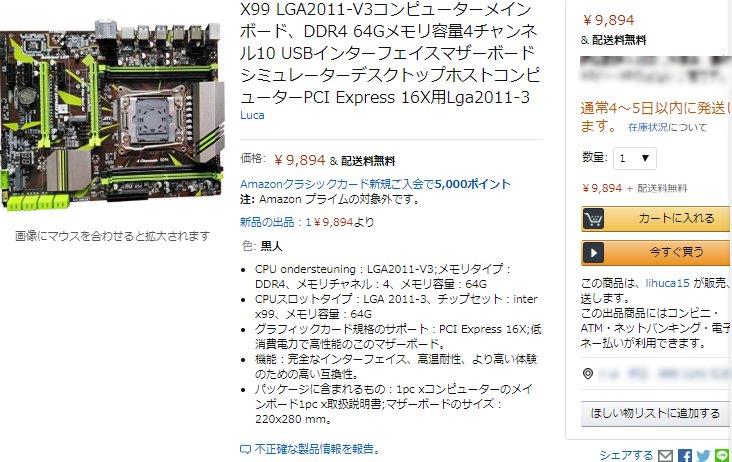The height and width of the screenshot is (462, 732).
Task: Click the shopping cart icon
Action: (x=593, y=219)
